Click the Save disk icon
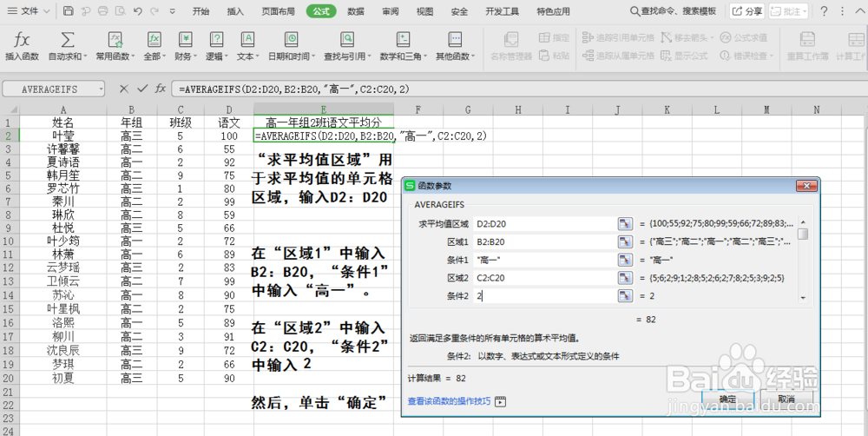Screen dimensions: 868x436 coord(68,11)
